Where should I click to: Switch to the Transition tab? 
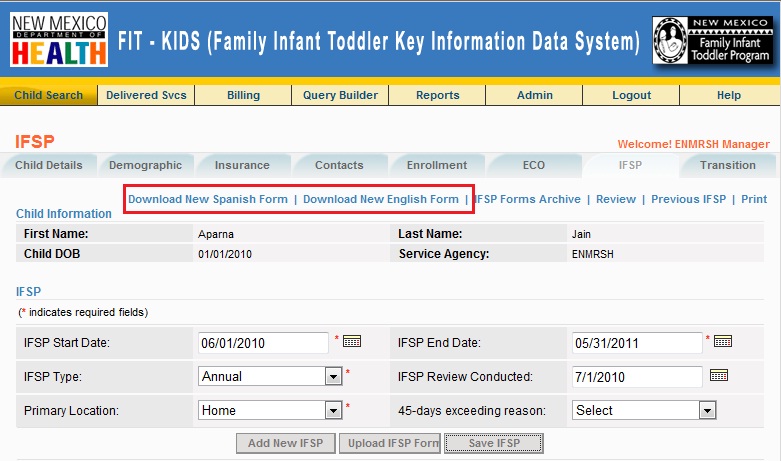(x=727, y=165)
